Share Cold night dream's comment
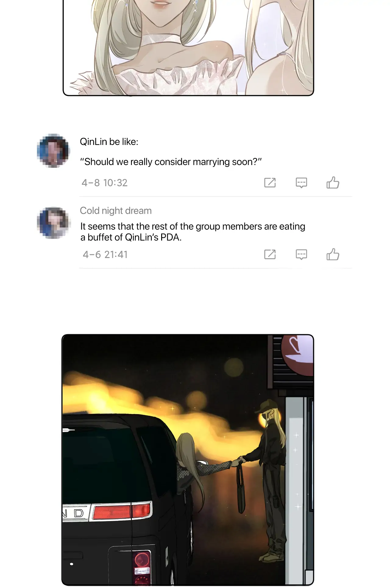The height and width of the screenshot is (588, 390). click(270, 254)
